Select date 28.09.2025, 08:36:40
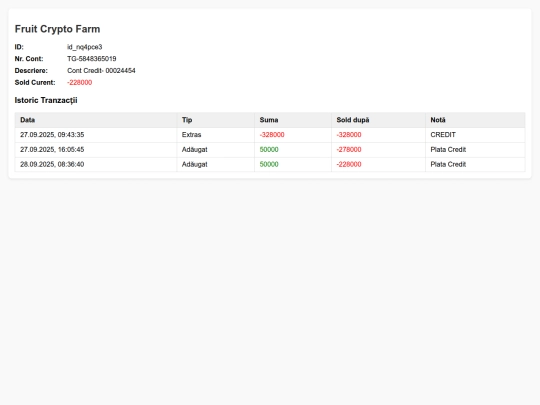This screenshot has height=405, width=540. (52, 164)
